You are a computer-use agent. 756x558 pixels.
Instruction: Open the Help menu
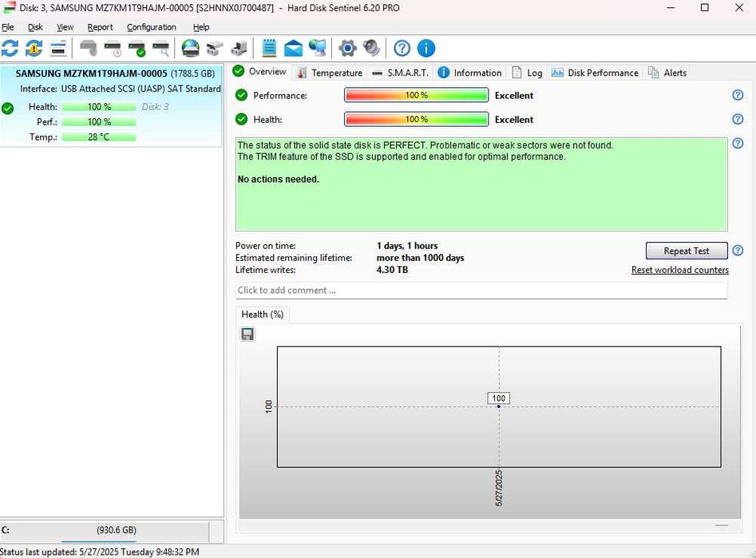201,27
